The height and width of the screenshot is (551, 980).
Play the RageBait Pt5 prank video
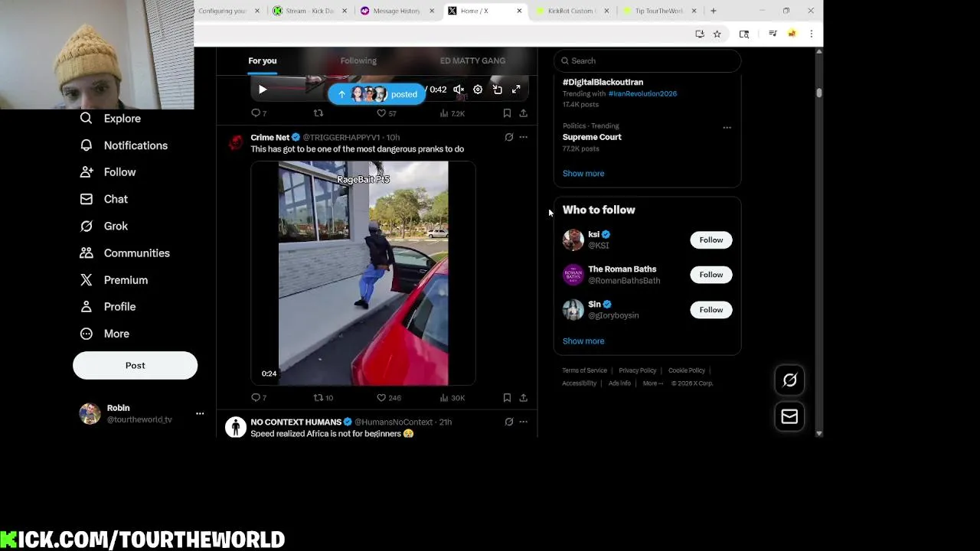363,273
